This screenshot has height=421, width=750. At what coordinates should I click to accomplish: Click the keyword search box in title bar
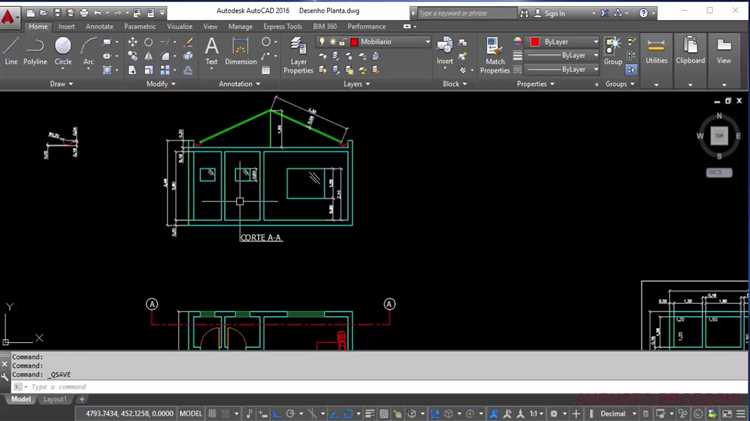pyautogui.click(x=467, y=13)
